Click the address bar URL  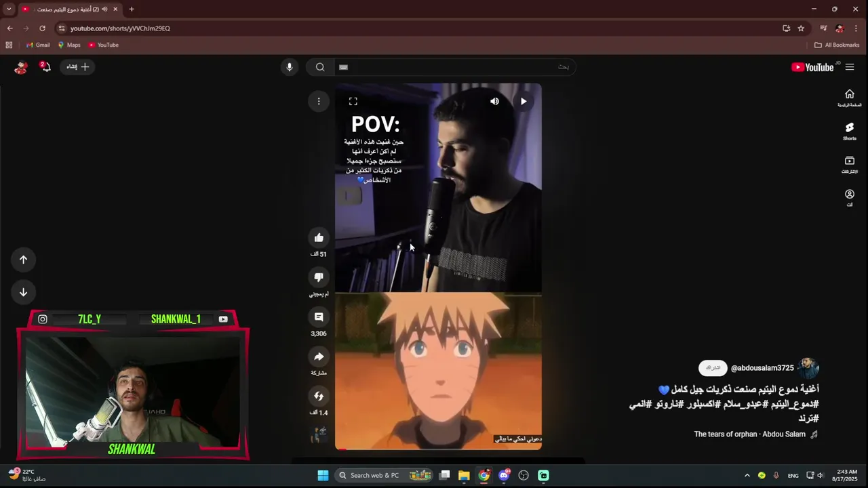tap(120, 28)
